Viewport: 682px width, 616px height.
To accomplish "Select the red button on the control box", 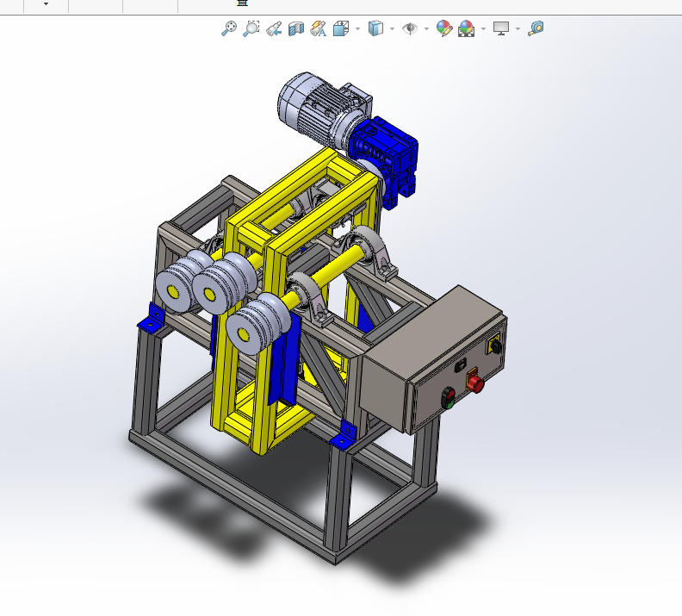I will 474,383.
